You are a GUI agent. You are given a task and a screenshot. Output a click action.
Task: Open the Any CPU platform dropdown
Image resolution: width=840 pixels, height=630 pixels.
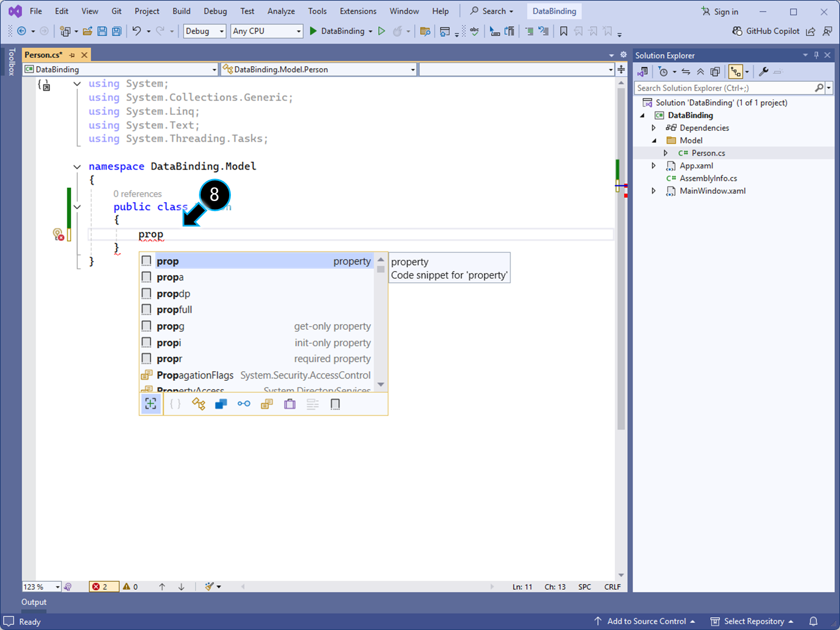267,31
